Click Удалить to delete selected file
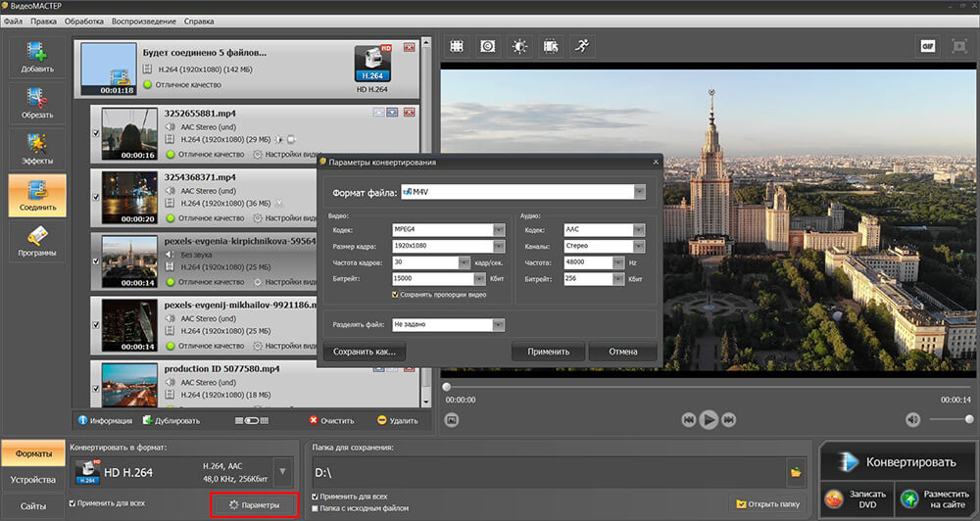This screenshot has width=980, height=521. (x=398, y=420)
